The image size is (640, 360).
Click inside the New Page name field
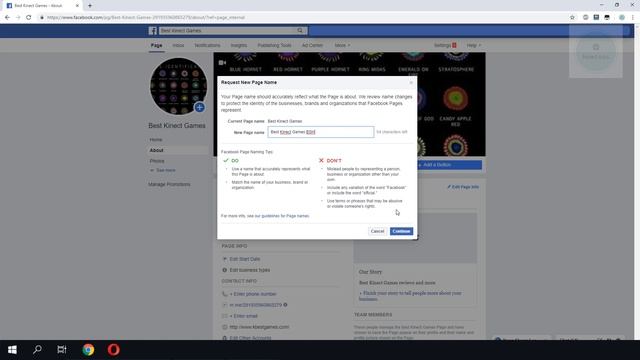tap(320, 132)
